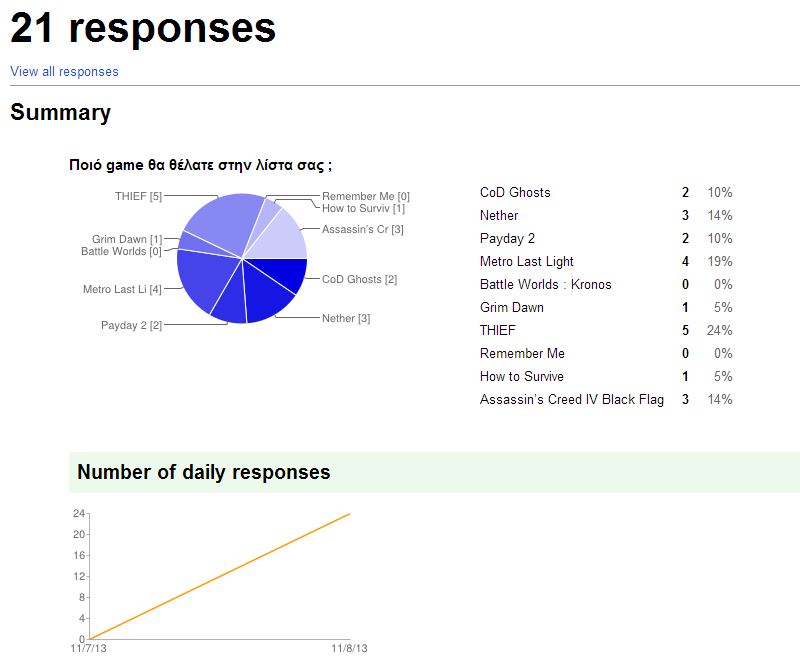The width and height of the screenshot is (800, 666).
Task: Click the 11/8/13 date on the chart axis
Action: (349, 648)
